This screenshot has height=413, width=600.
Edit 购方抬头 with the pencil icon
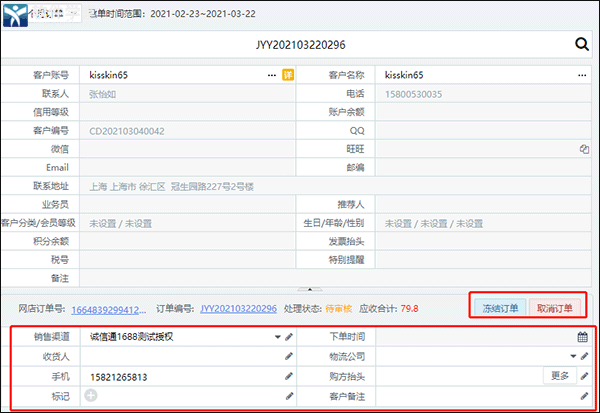tap(584, 376)
